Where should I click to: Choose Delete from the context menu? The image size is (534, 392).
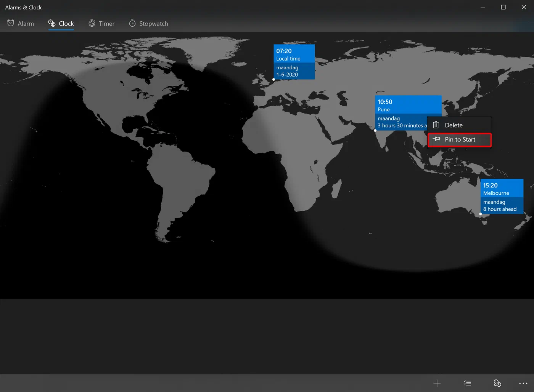(459, 125)
